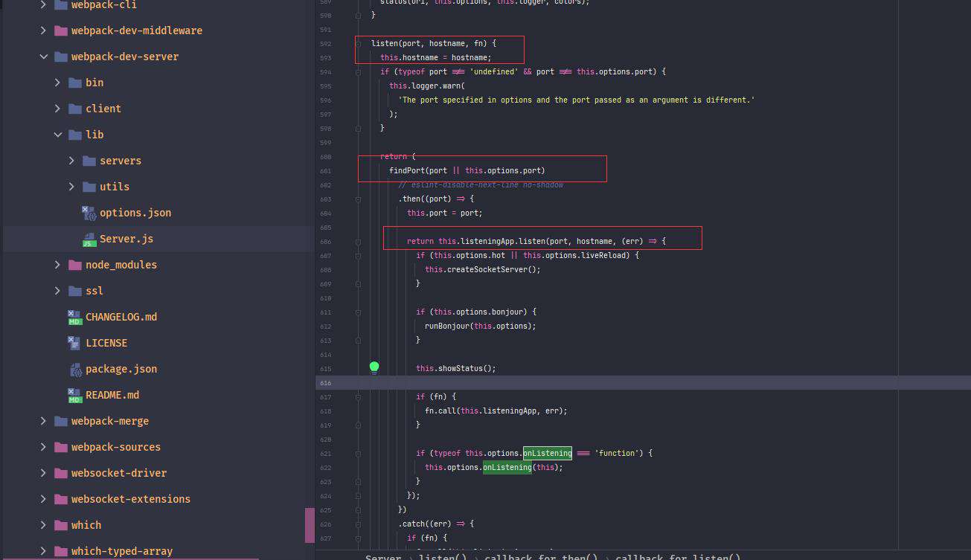Click the CHANGELOG.md markdown file icon
The width and height of the screenshot is (971, 560).
(x=74, y=317)
